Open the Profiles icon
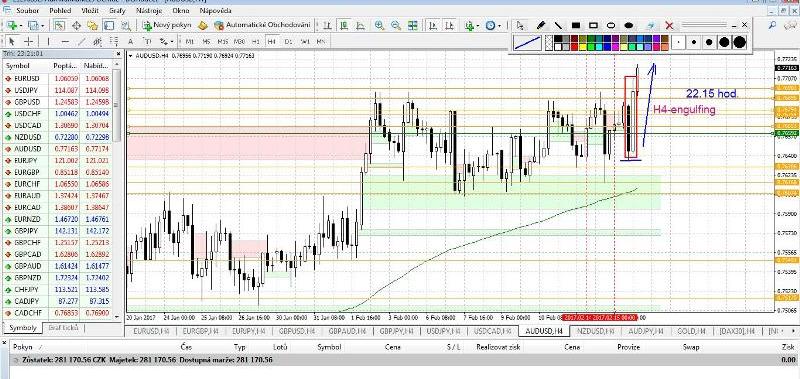Image resolution: width=800 pixels, height=379 pixels. (x=33, y=25)
